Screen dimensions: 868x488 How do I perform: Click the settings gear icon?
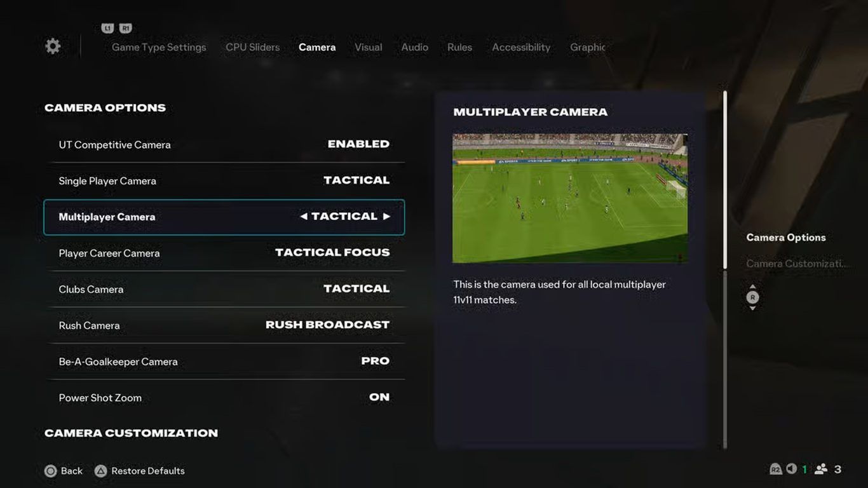pos(53,46)
